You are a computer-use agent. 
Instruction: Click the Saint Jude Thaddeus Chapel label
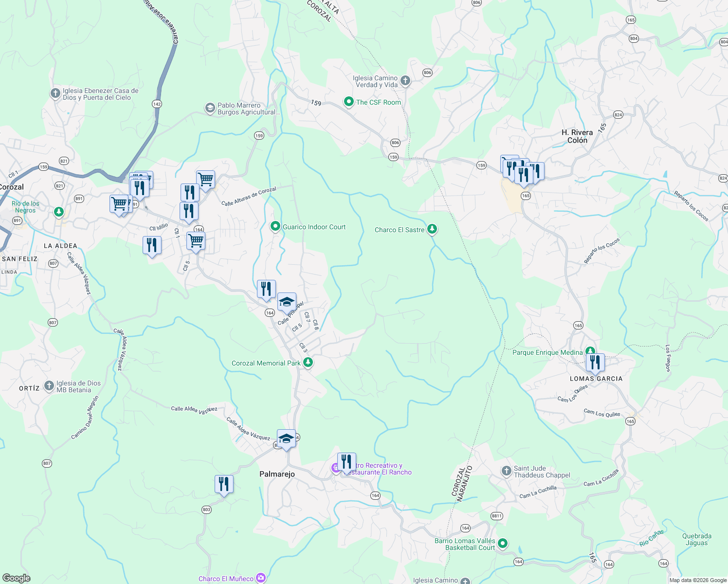(542, 472)
